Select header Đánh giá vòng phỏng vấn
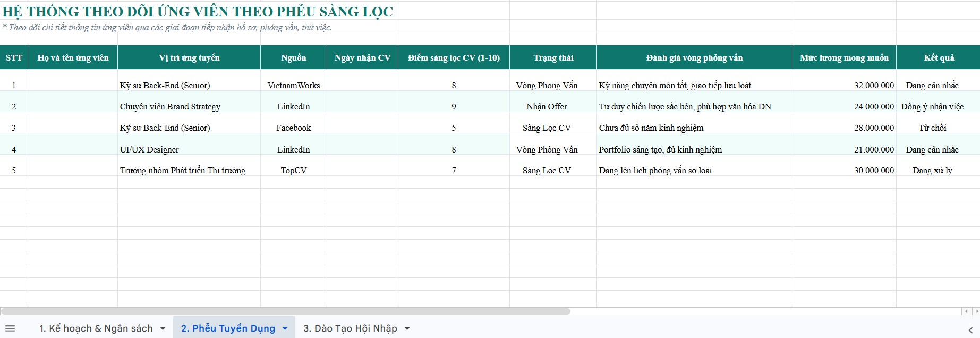Screen dimensions: 980x338 click(x=695, y=57)
